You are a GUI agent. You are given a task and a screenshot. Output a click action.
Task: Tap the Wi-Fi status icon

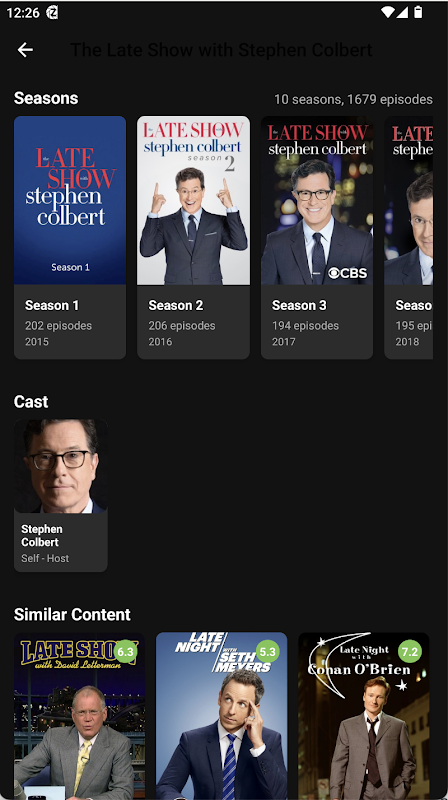click(388, 12)
